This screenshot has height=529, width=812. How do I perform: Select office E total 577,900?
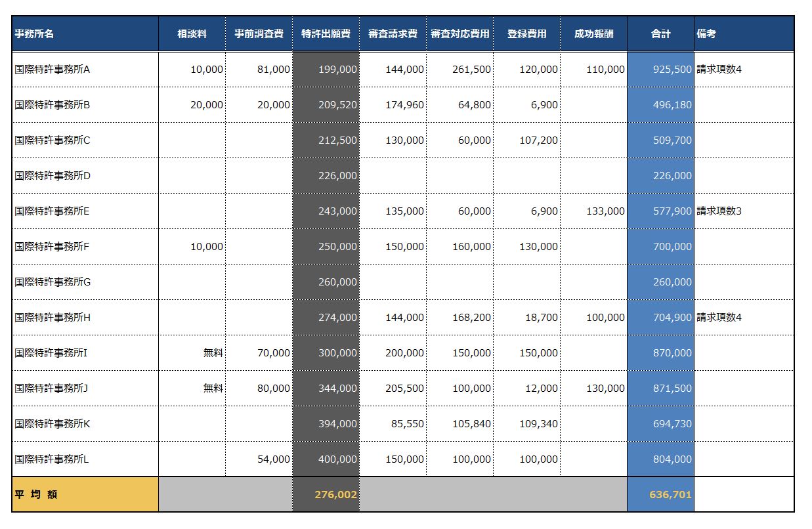(660, 211)
